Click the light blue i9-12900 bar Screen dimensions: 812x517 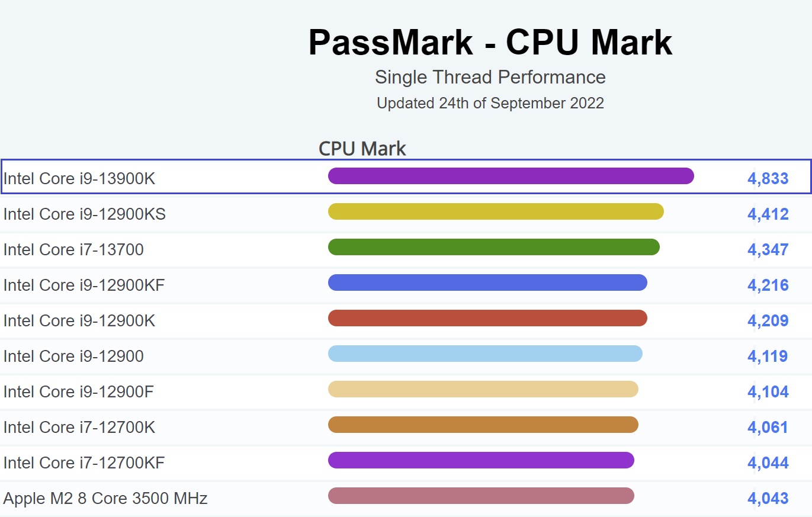pos(485,354)
